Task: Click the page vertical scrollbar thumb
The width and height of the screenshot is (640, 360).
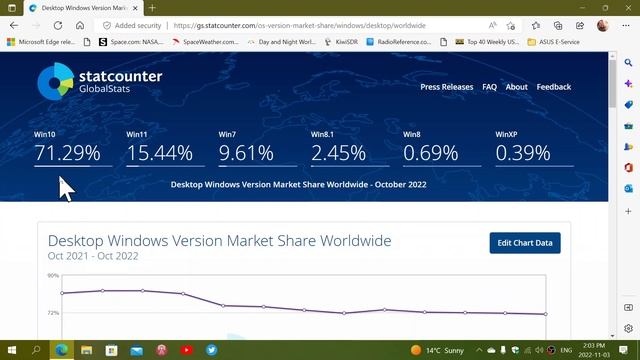Action: pyautogui.click(x=612, y=84)
